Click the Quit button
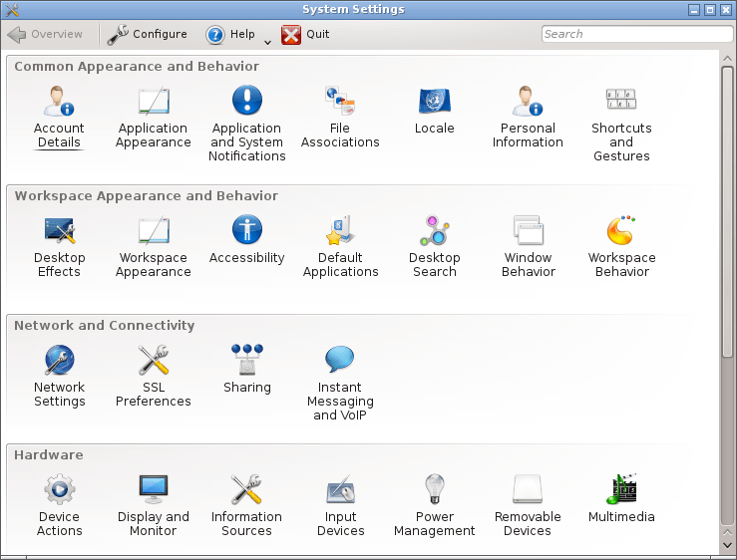 [x=305, y=34]
